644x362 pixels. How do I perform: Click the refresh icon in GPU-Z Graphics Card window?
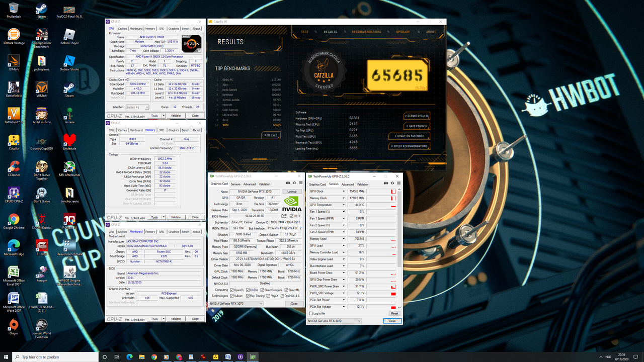pyautogui.click(x=294, y=183)
